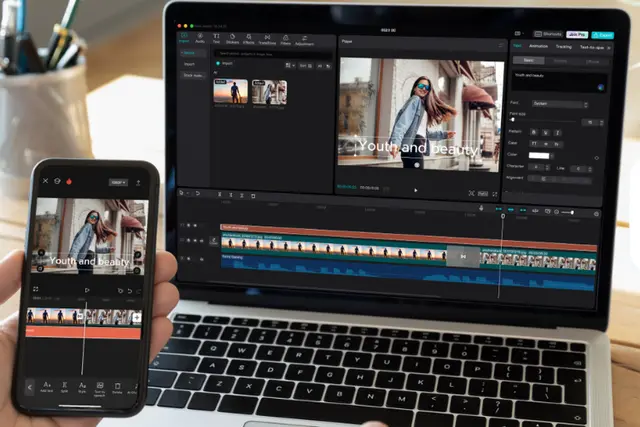Click the microphone record icon above timeline
Screen dimensions: 640x427
[x=481, y=208]
